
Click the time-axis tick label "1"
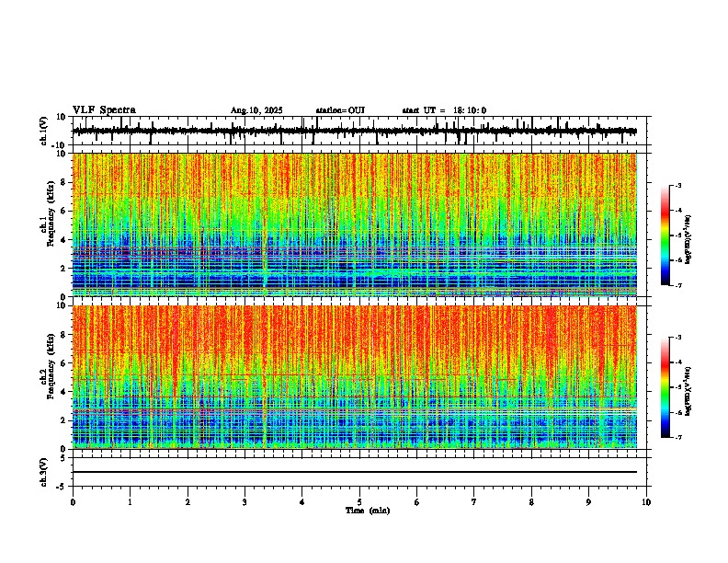tap(130, 502)
